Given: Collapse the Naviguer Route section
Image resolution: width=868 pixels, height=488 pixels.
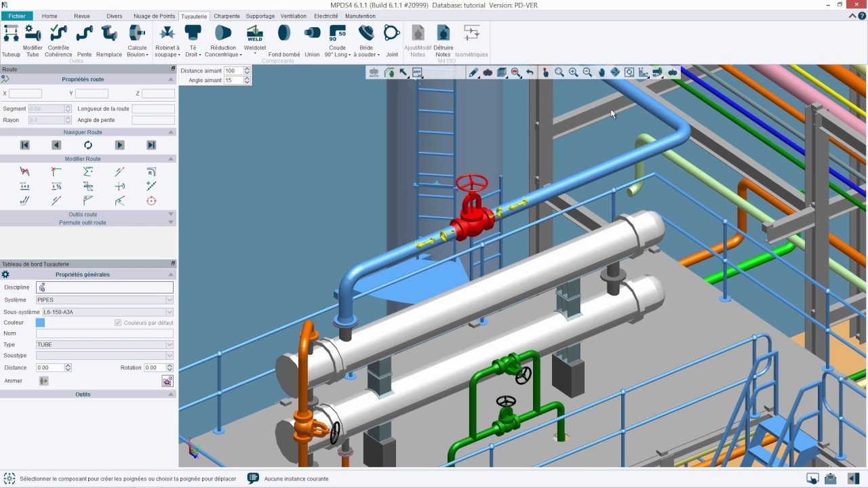Looking at the screenshot, I should coord(171,132).
